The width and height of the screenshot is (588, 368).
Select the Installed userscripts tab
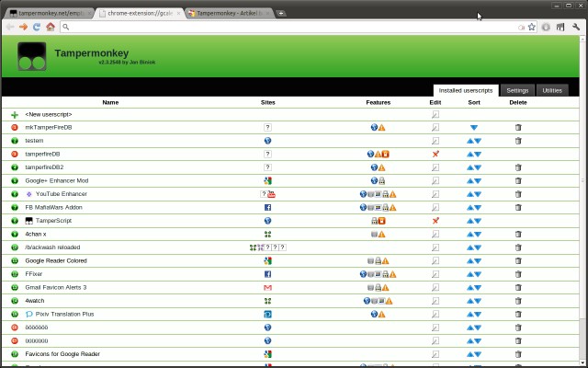click(466, 90)
